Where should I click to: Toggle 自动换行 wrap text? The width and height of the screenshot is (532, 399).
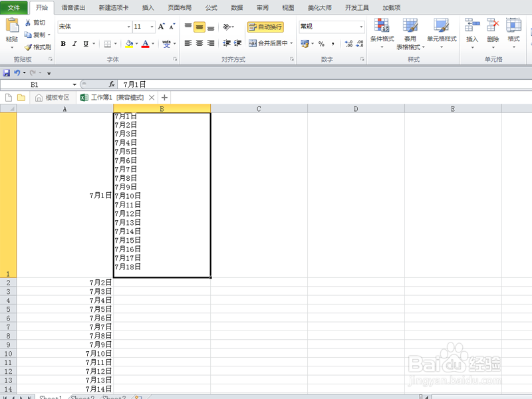(265, 27)
